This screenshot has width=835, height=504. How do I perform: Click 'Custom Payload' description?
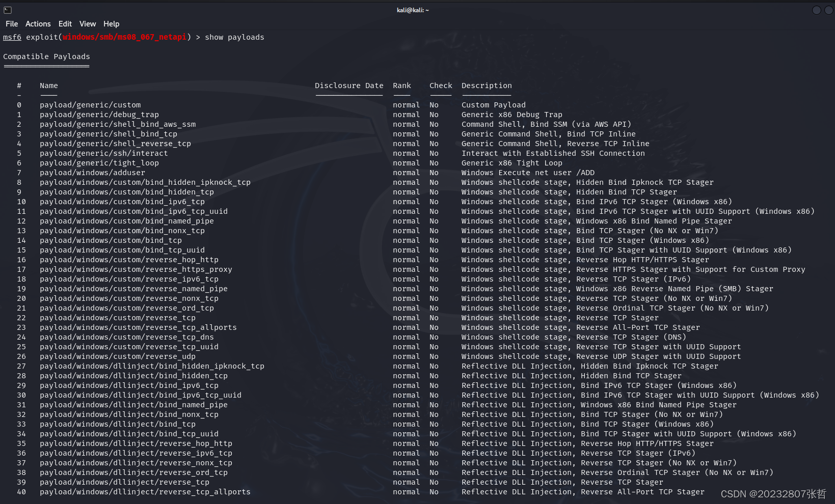point(494,105)
